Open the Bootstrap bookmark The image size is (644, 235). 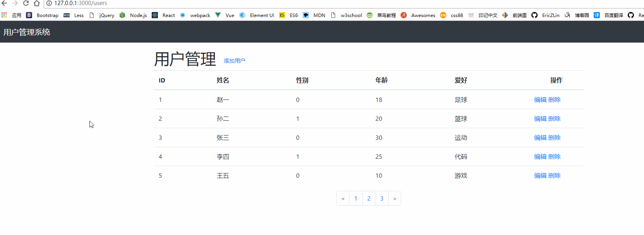click(x=43, y=15)
